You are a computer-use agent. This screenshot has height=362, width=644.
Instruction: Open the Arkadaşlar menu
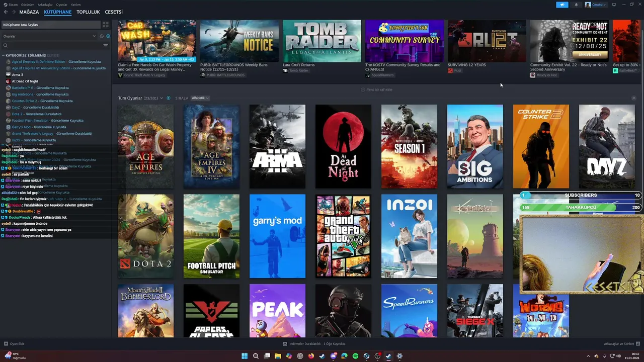[45, 5]
